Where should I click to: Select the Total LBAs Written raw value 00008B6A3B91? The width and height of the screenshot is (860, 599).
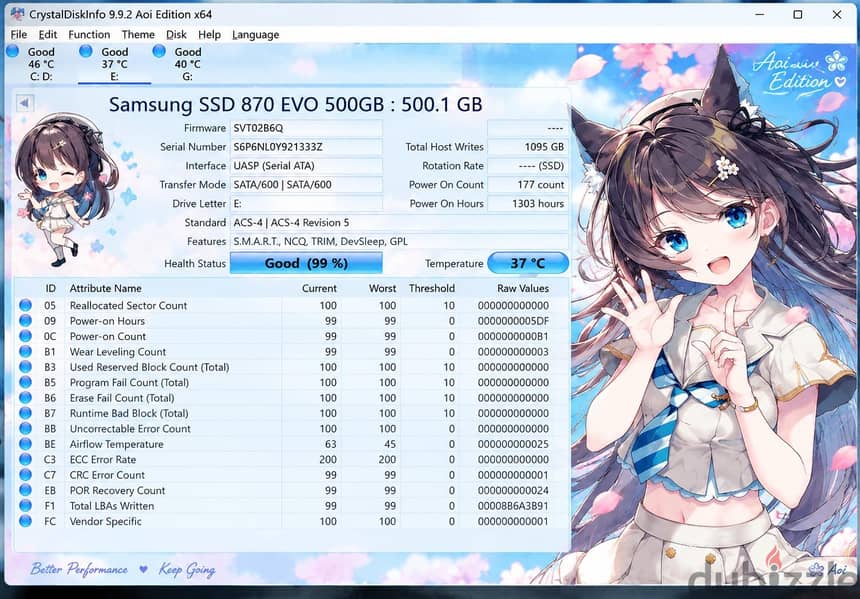(x=513, y=506)
